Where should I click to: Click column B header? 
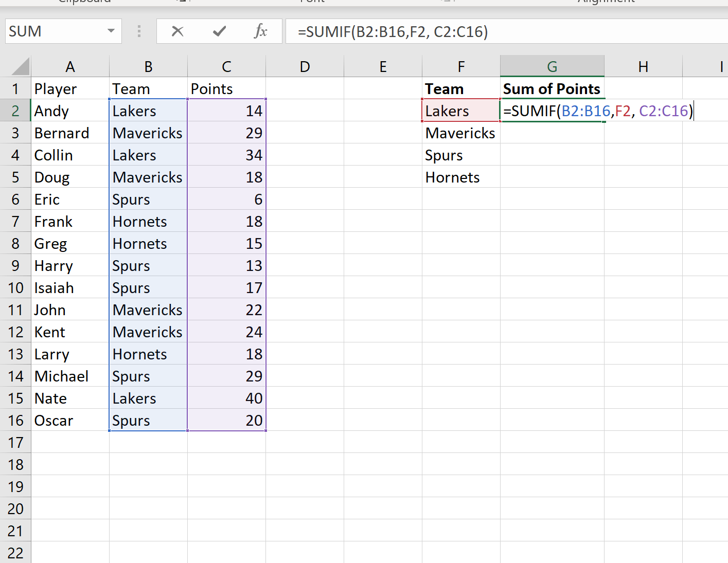pyautogui.click(x=148, y=66)
